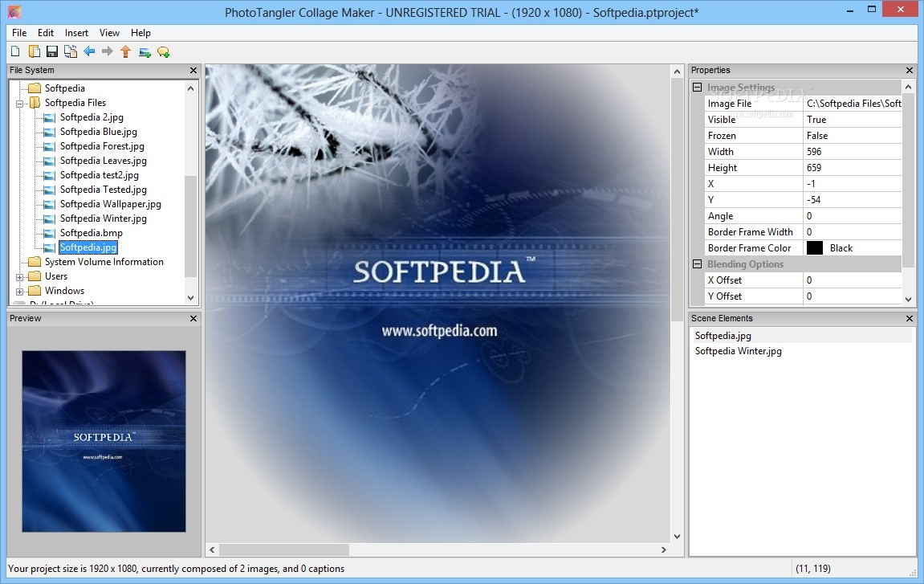Select Softpedia Tested.jpg in file tree
The width and height of the screenshot is (924, 584).
coord(103,190)
